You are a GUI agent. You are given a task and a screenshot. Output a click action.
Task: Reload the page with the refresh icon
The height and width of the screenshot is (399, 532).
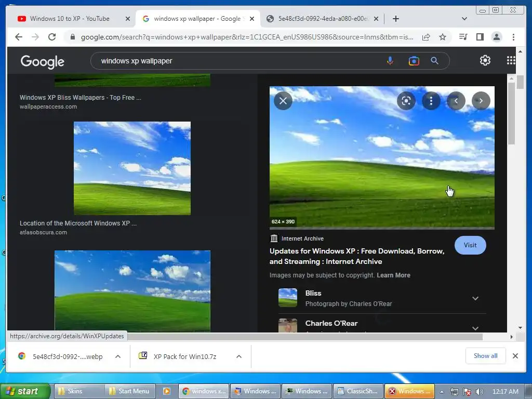pyautogui.click(x=52, y=37)
